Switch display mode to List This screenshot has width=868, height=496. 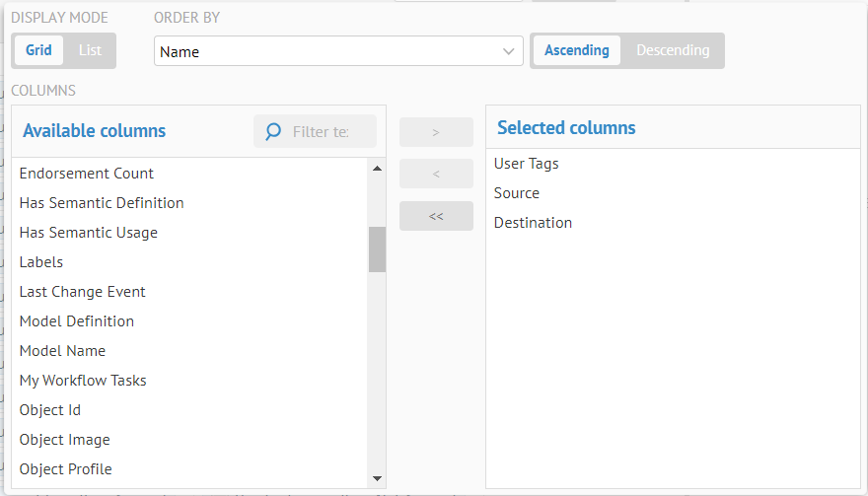(x=90, y=50)
